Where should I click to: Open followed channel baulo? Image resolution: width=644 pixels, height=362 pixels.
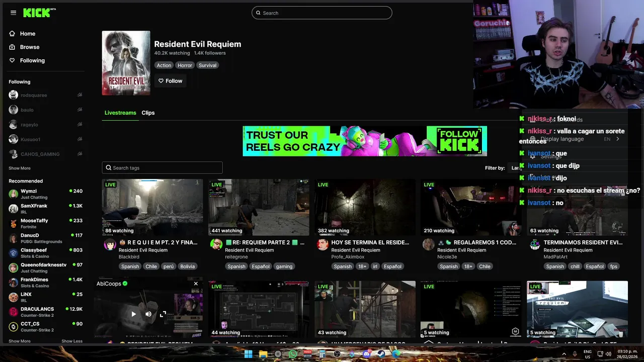(27, 110)
